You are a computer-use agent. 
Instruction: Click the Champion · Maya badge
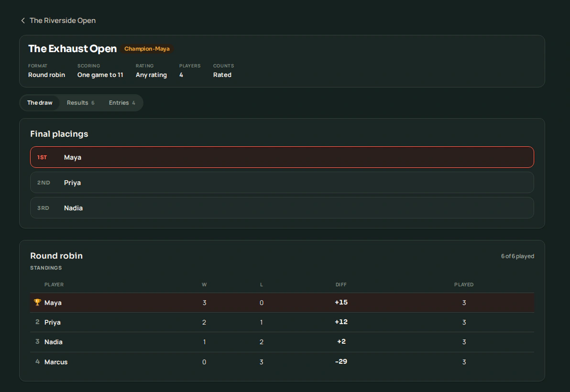pyautogui.click(x=147, y=49)
